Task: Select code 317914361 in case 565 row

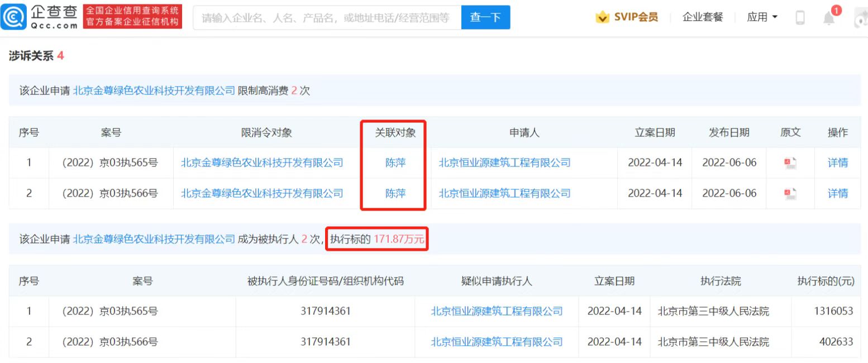Action: 325,311
